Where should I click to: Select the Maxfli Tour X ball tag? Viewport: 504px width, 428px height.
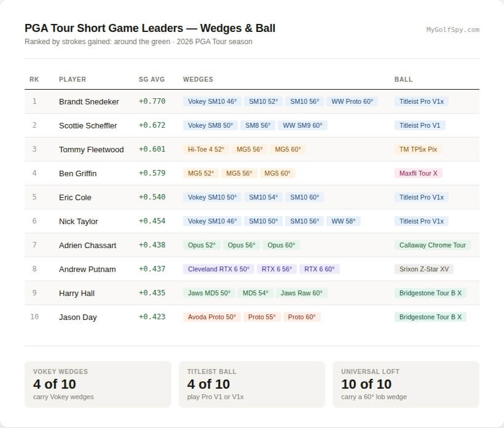coord(418,173)
